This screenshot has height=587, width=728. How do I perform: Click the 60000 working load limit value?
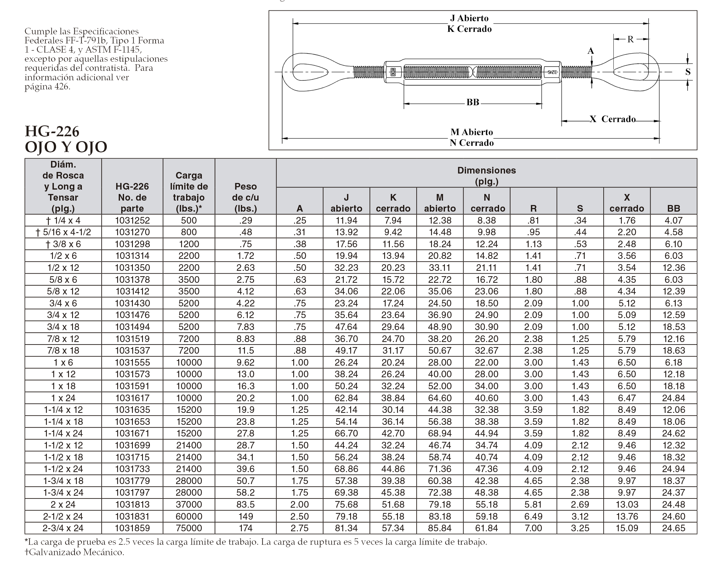(x=189, y=516)
